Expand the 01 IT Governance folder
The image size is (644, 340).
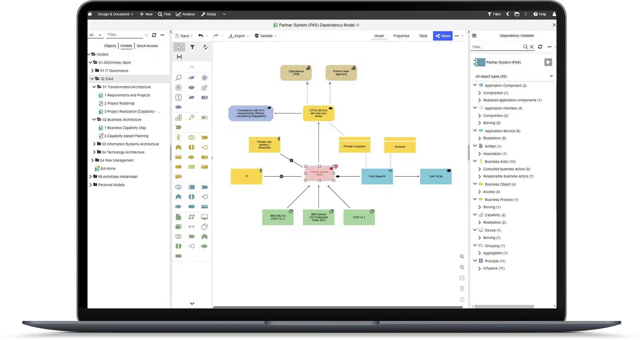coord(92,71)
